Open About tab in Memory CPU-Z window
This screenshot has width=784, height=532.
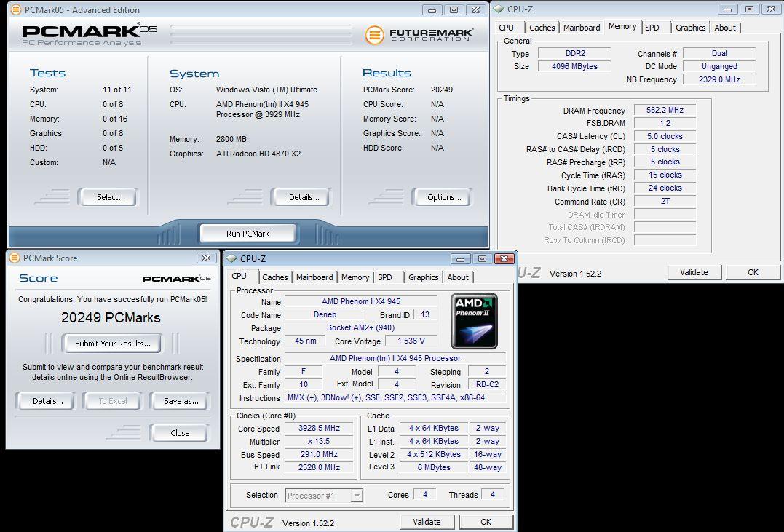[725, 28]
